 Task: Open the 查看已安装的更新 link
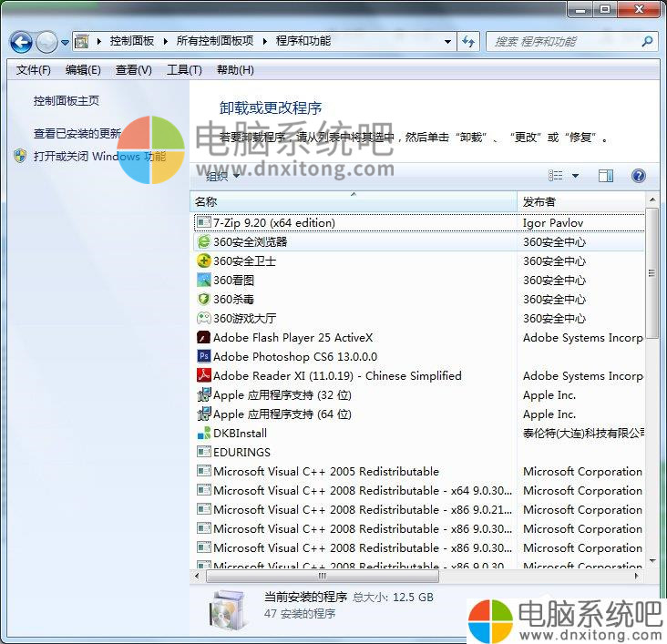pyautogui.click(x=77, y=134)
